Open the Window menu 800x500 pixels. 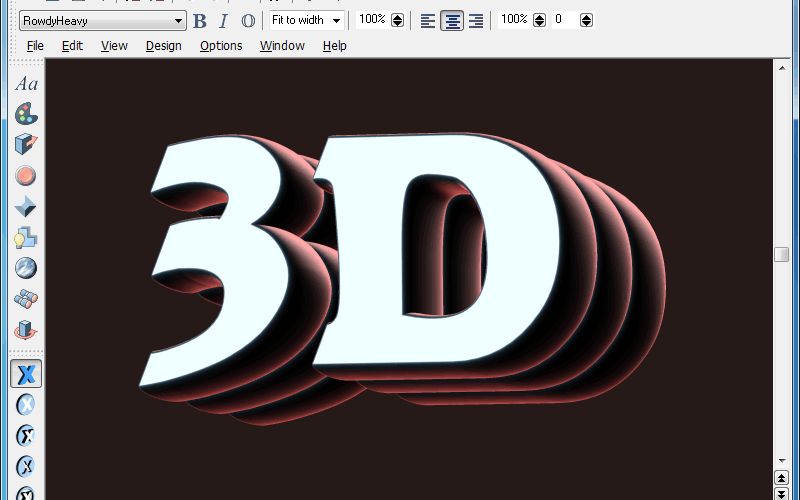pyautogui.click(x=282, y=45)
